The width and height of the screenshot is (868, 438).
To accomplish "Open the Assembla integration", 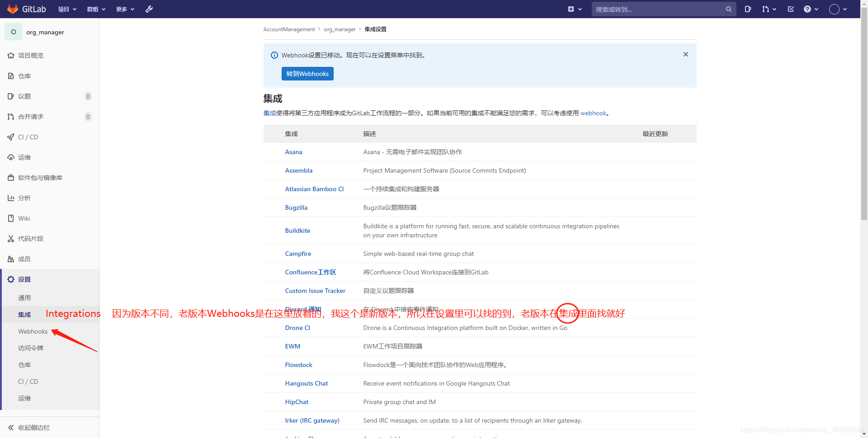I will pyautogui.click(x=298, y=170).
